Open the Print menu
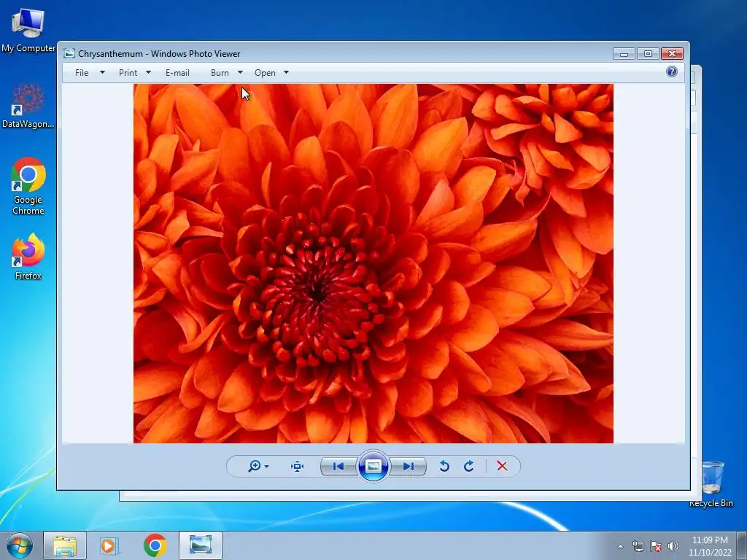 point(128,73)
